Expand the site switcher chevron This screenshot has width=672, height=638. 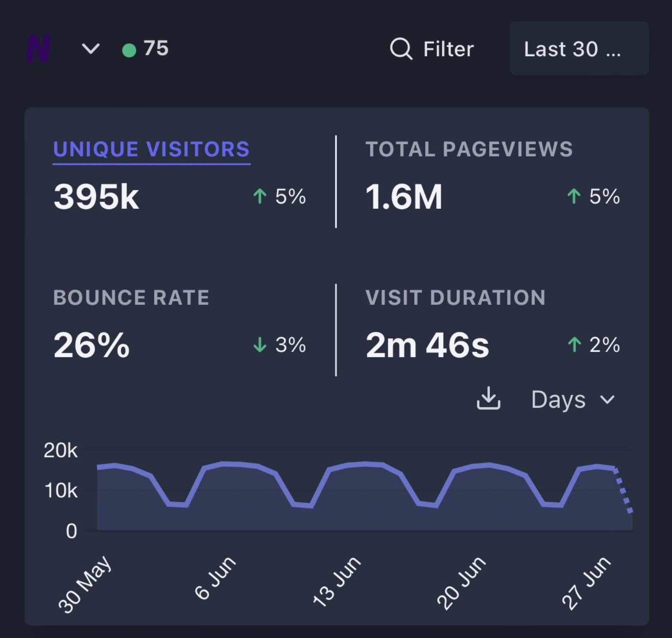click(x=91, y=48)
